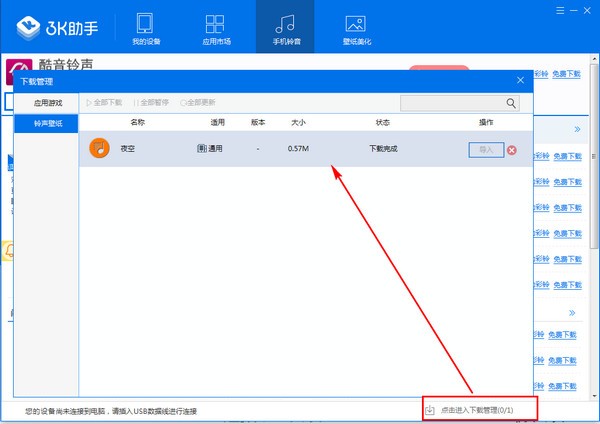Click the topmost 免费下载 link
Screen dimensions: 600x424
click(x=566, y=74)
